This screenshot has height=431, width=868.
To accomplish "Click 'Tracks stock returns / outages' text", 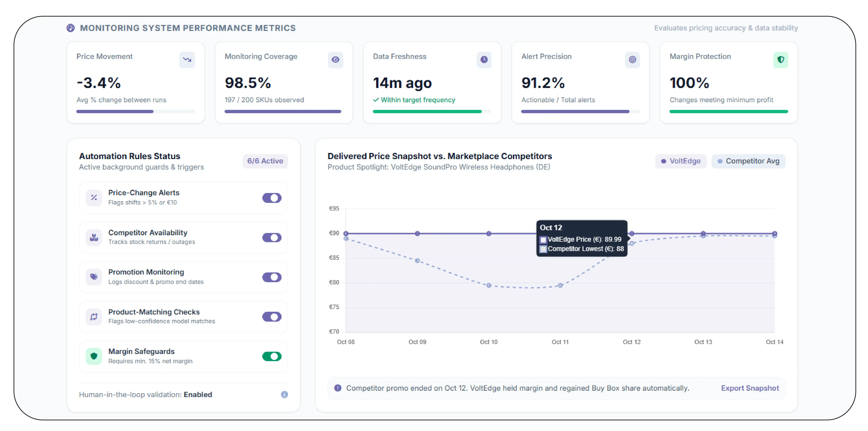I will click(152, 242).
